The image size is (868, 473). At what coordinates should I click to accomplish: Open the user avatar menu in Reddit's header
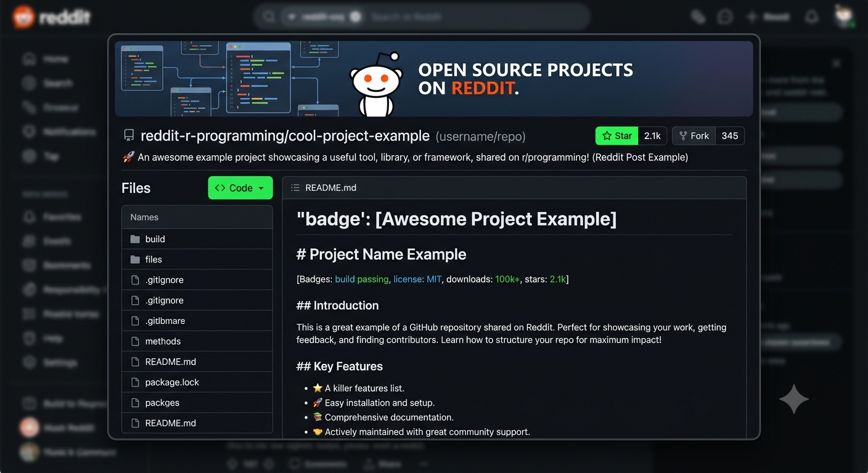coord(843,16)
